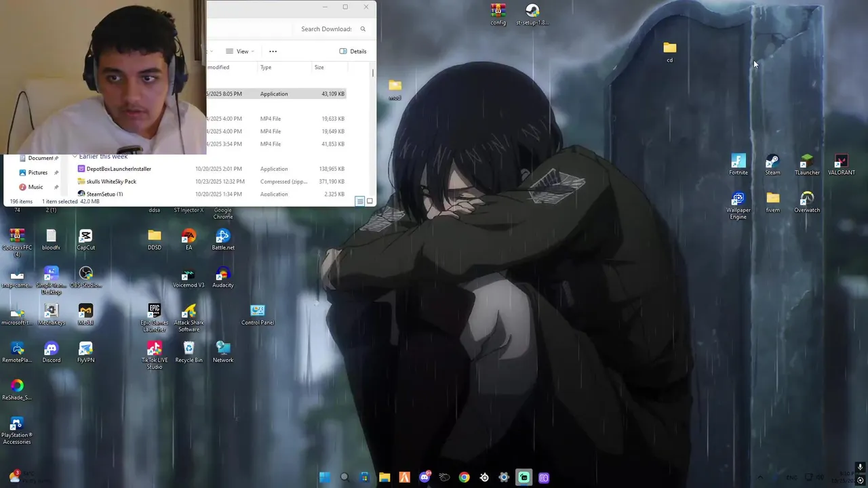
Task: Collapse the 'Earlier this week' group
Action: (x=75, y=157)
